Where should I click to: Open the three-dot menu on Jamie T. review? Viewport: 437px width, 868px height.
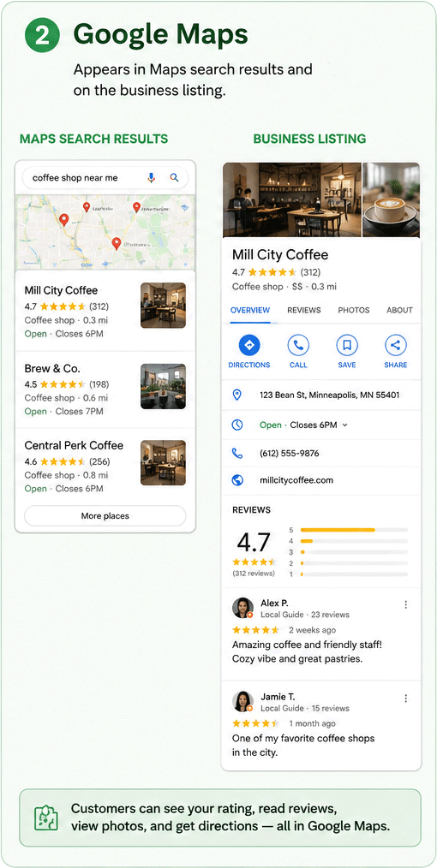[406, 699]
